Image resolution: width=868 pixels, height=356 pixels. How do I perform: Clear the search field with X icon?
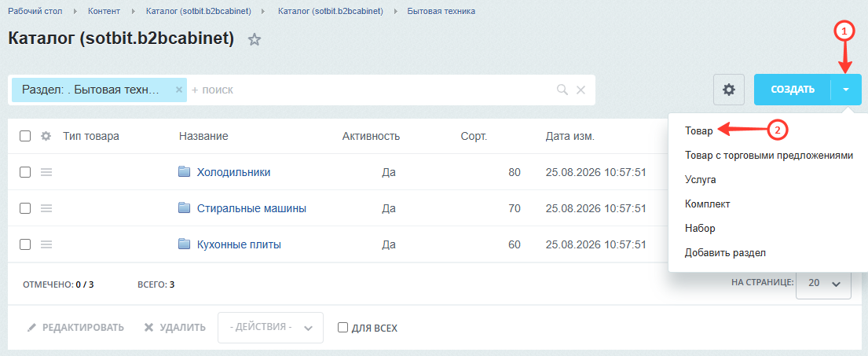(580, 90)
